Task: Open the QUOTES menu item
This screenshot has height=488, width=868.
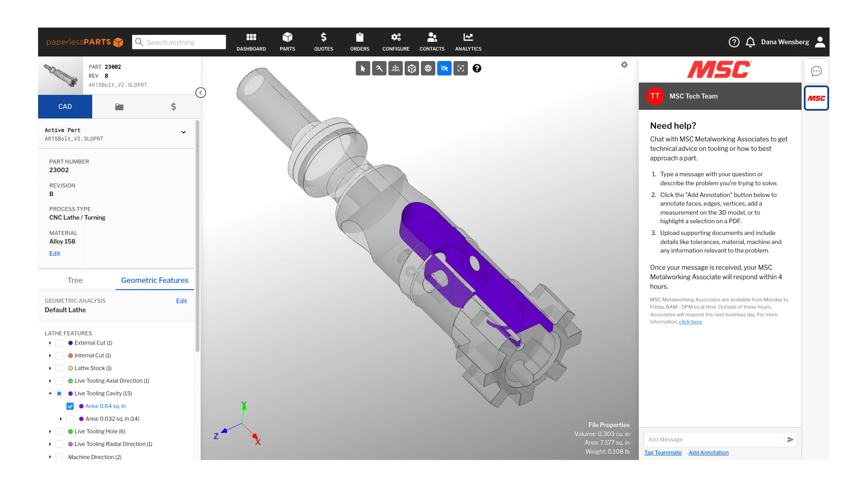Action: pos(323,42)
